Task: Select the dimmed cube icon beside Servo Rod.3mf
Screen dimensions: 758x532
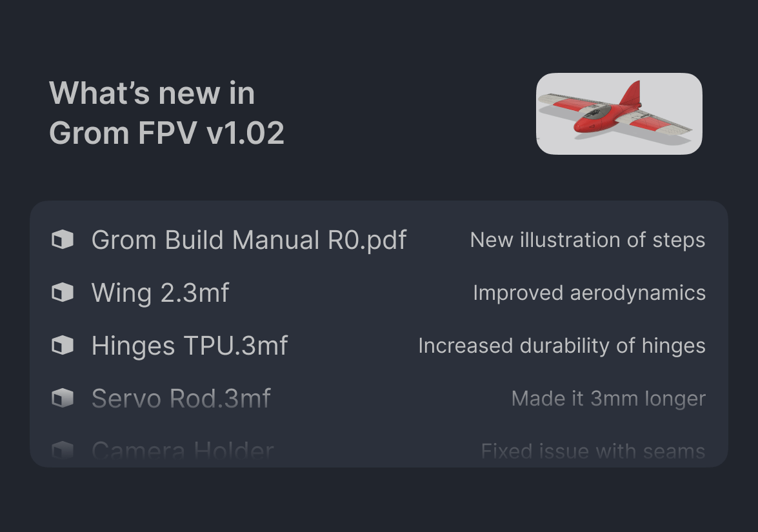Action: point(63,398)
